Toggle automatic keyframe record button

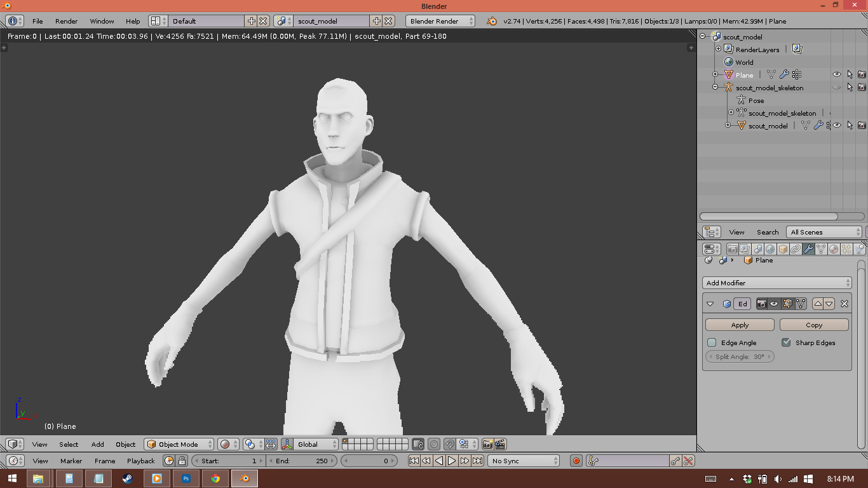pyautogui.click(x=576, y=461)
